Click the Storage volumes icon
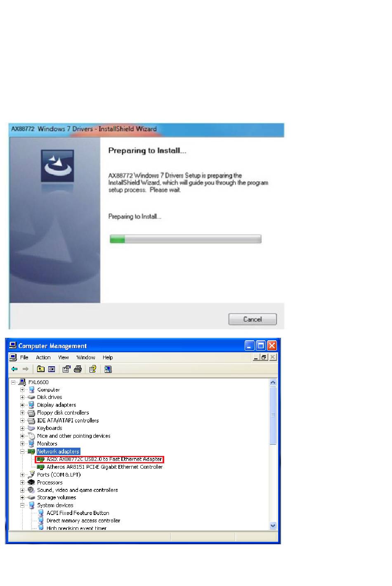The height and width of the screenshot is (586, 392). [x=31, y=498]
